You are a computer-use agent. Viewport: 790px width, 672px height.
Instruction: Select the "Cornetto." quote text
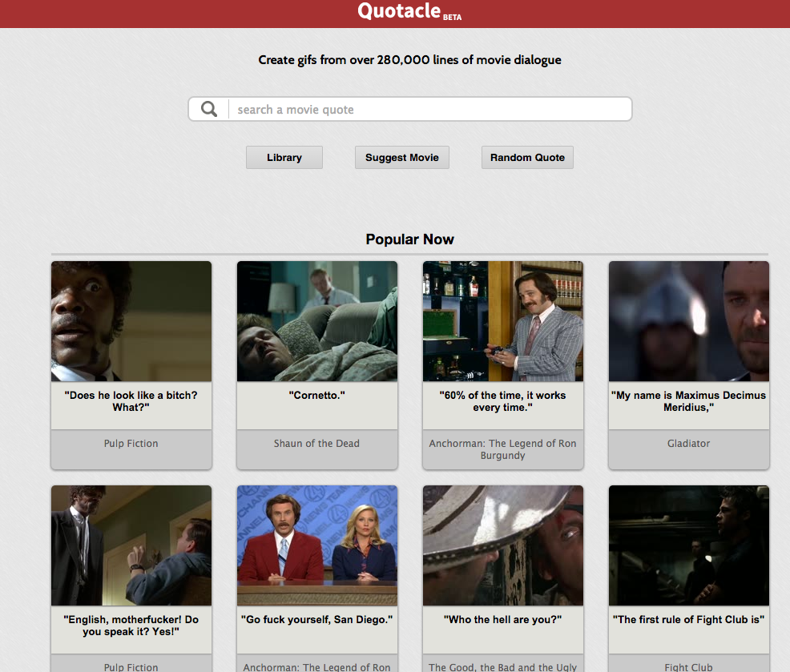(x=317, y=396)
